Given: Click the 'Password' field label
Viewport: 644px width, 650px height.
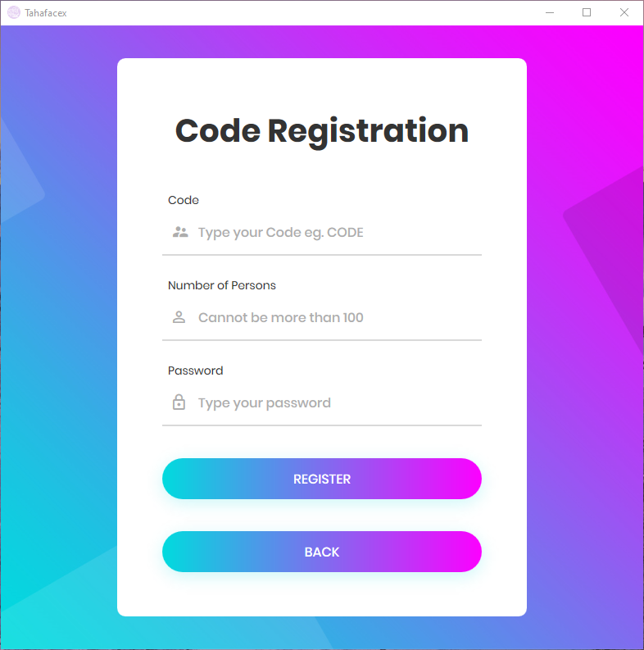Looking at the screenshot, I should pyautogui.click(x=195, y=370).
